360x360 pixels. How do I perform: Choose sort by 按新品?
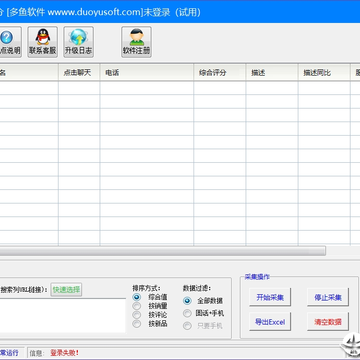coord(137,324)
